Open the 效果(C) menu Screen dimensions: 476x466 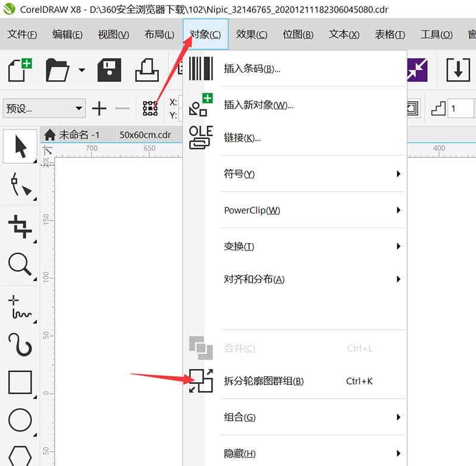[x=252, y=34]
